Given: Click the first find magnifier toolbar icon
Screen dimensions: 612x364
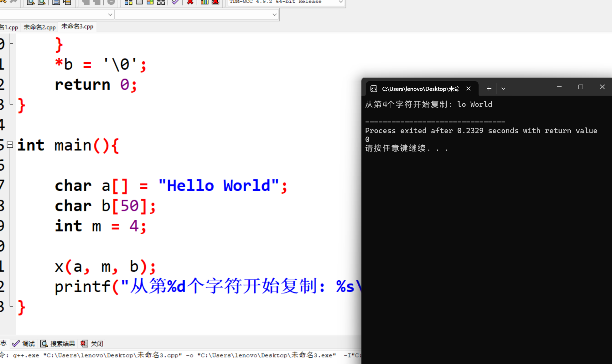Looking at the screenshot, I should tap(31, 2).
